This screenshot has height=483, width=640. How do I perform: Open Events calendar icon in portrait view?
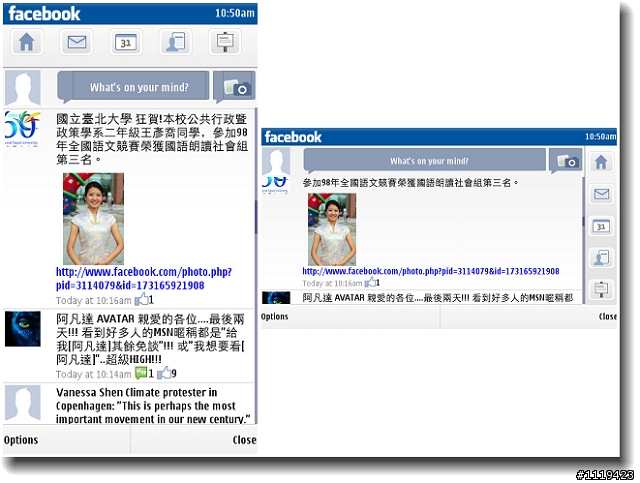(x=126, y=42)
